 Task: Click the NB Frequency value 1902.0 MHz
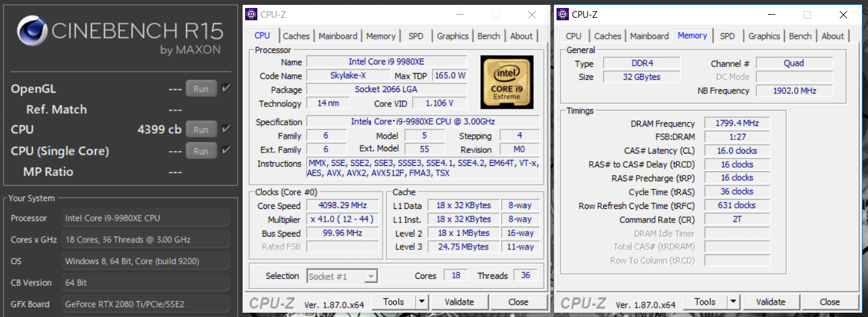click(794, 90)
